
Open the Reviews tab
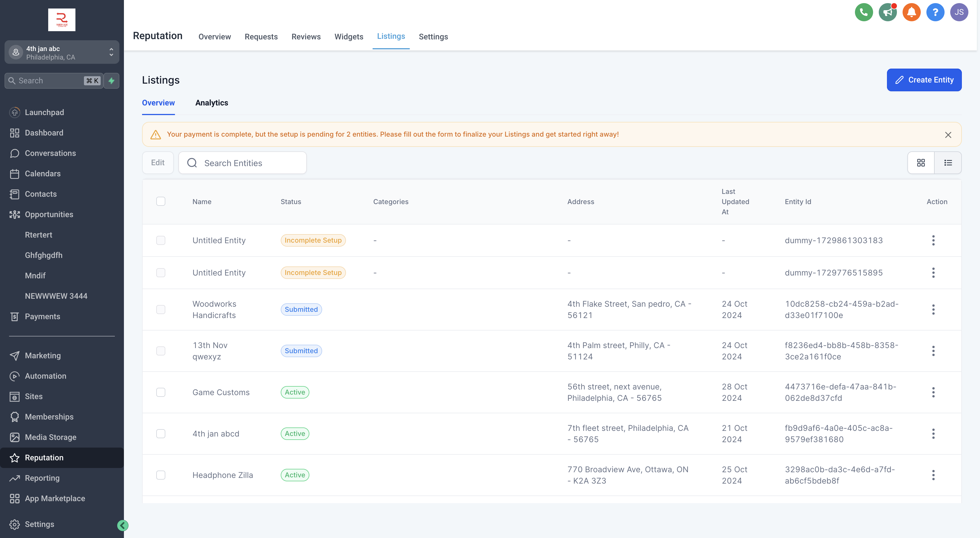[x=306, y=37]
